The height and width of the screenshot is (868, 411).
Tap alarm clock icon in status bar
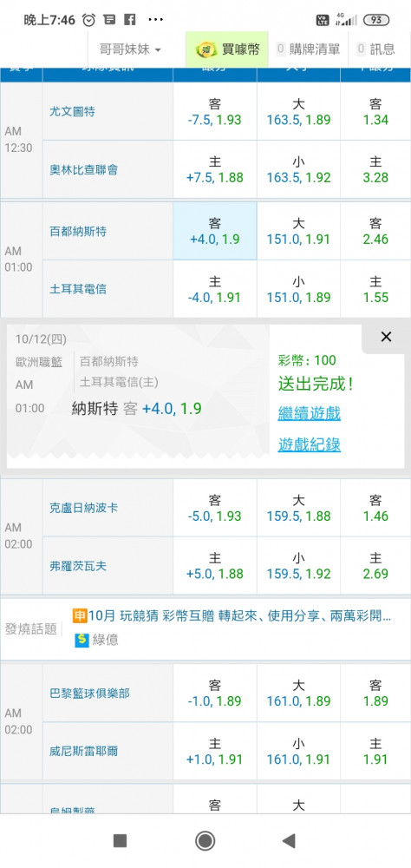[x=88, y=20]
